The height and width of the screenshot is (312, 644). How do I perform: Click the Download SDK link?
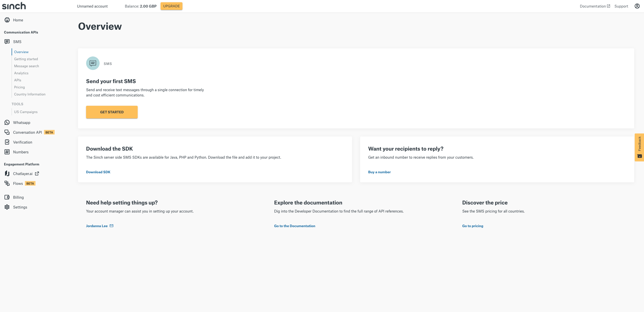coord(98,172)
